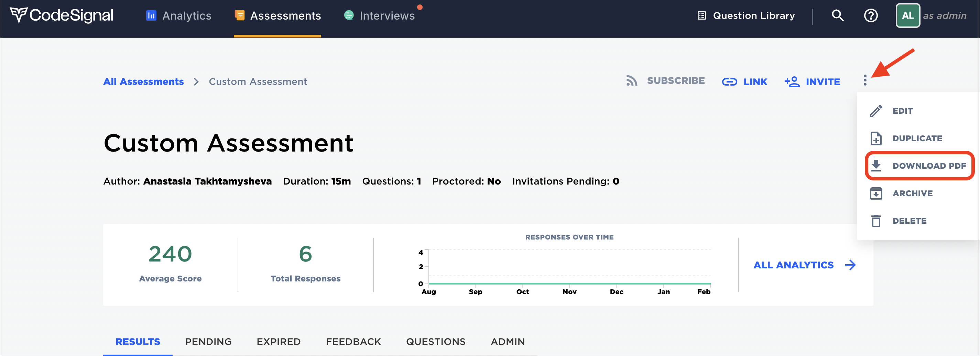
Task: Click the add-person invite icon
Action: click(x=792, y=82)
